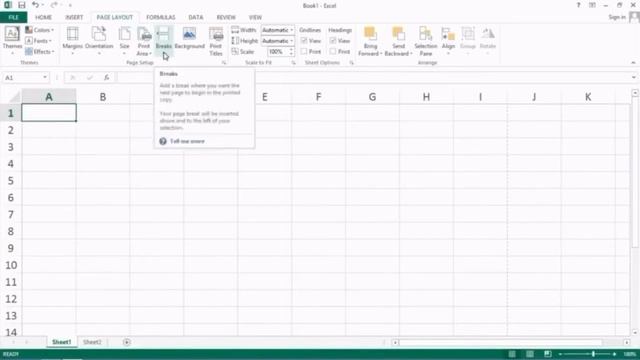
Task: Click Tell me more in the tooltip
Action: pyautogui.click(x=187, y=141)
